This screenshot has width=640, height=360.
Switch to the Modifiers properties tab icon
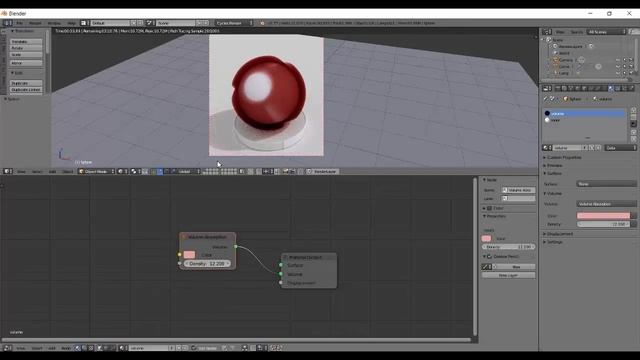597,88
